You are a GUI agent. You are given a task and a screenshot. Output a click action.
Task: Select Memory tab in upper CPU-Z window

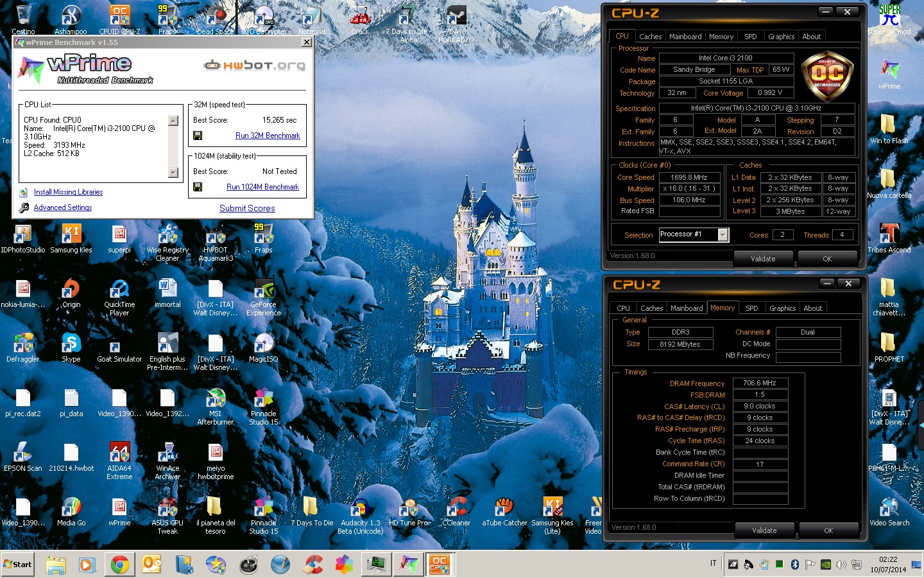(x=721, y=37)
